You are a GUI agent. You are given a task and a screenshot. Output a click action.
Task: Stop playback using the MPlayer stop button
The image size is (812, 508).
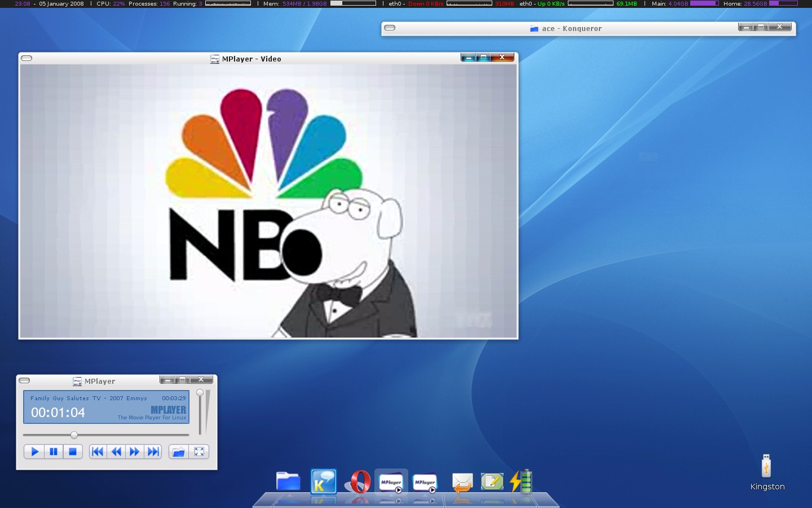click(73, 452)
